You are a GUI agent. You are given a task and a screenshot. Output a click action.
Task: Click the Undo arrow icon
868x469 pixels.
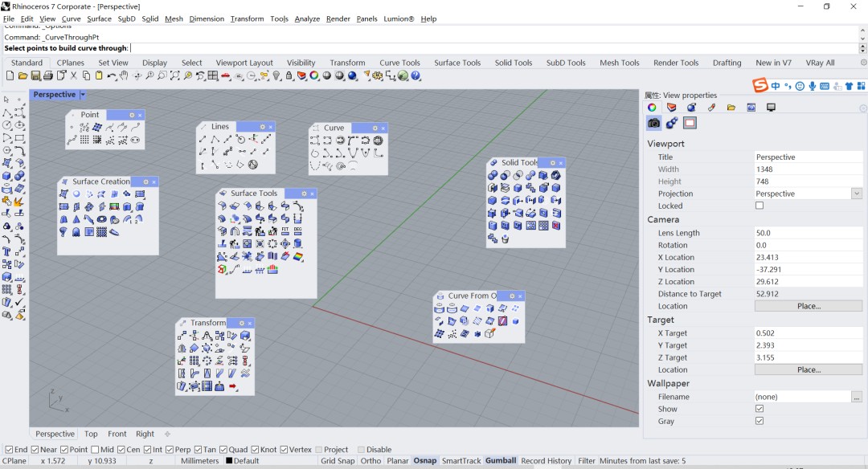[112, 75]
